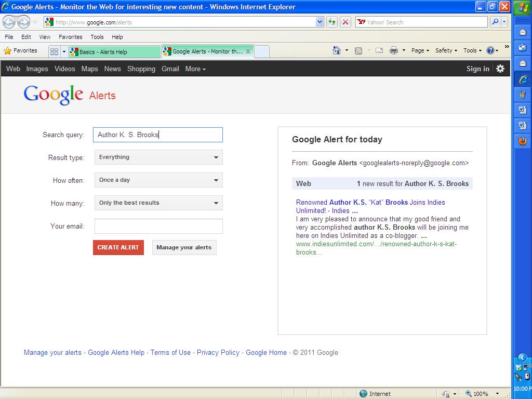The image size is (532, 399).
Task: Open the Gmail link in Google bar
Action: pyautogui.click(x=170, y=69)
